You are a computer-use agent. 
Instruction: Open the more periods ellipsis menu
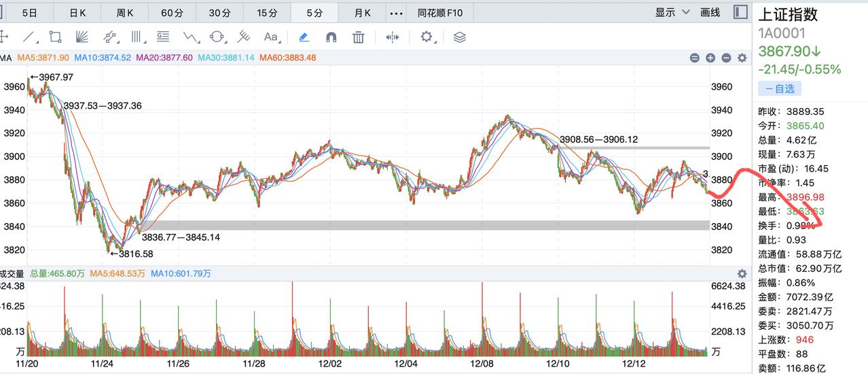pyautogui.click(x=397, y=12)
